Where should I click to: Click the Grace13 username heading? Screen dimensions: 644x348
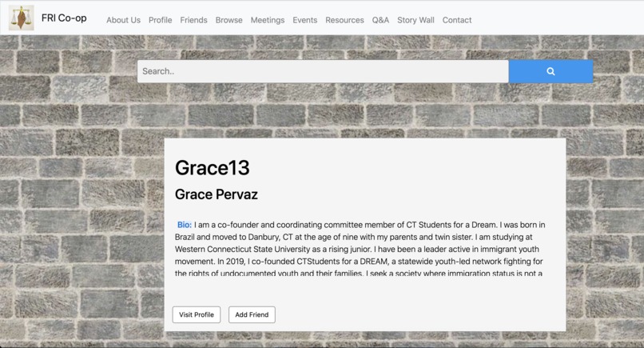click(x=213, y=168)
